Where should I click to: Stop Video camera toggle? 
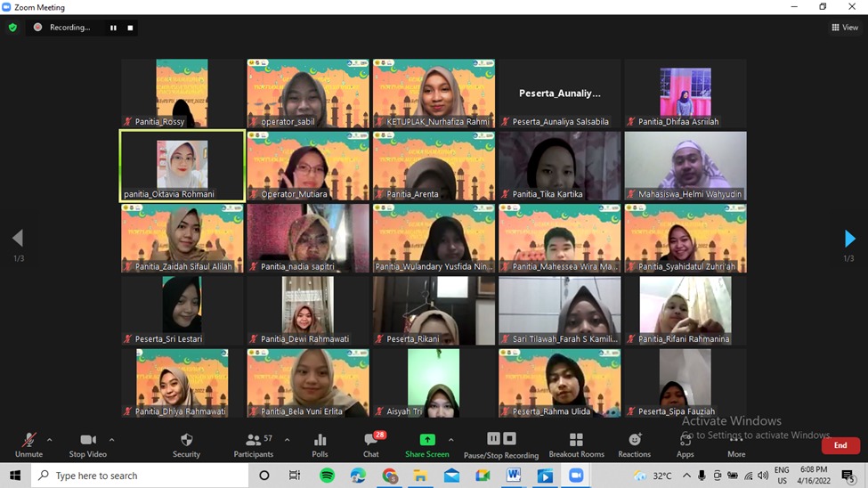click(x=87, y=443)
